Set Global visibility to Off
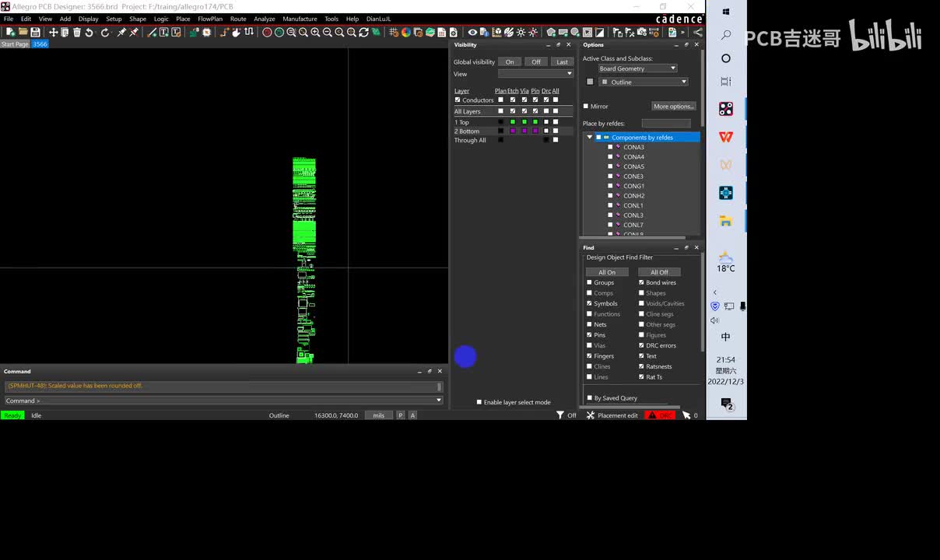Viewport: 940px width, 560px height. tap(536, 61)
